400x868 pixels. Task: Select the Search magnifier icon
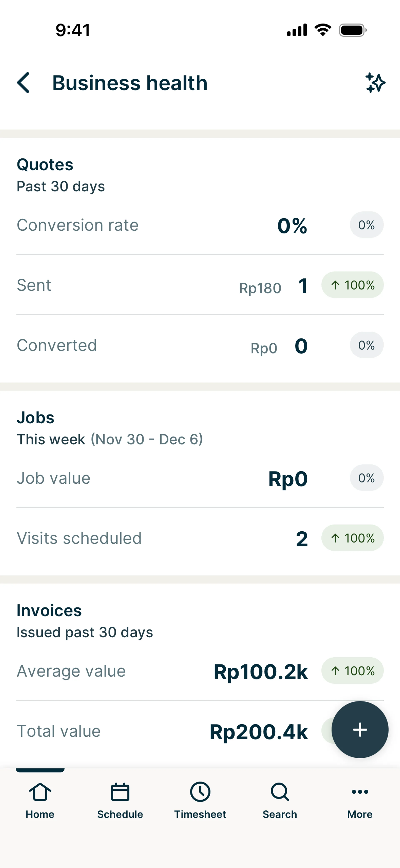coord(280,792)
